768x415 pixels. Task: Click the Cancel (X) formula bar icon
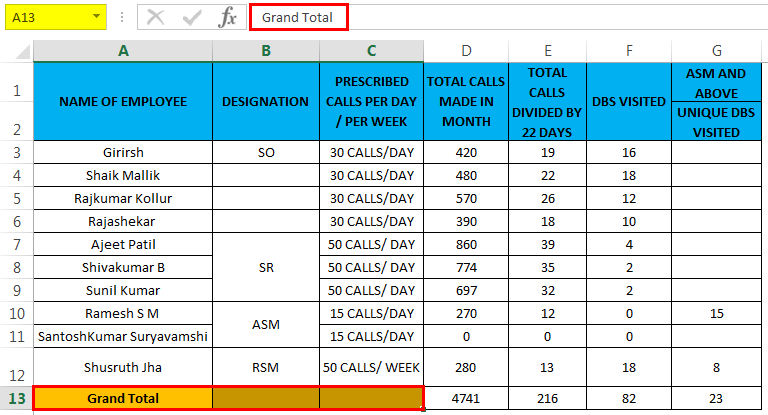click(x=156, y=17)
